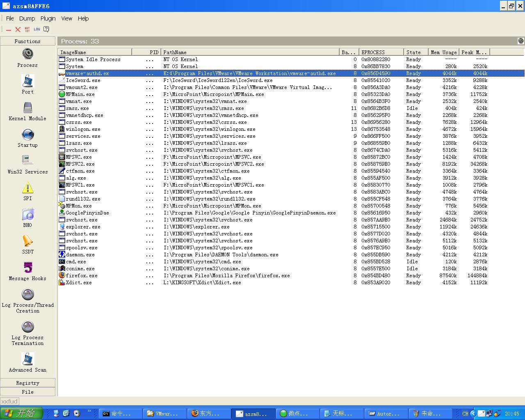Click the red X toolbar icon
This screenshot has width=525, height=420.
[18, 30]
